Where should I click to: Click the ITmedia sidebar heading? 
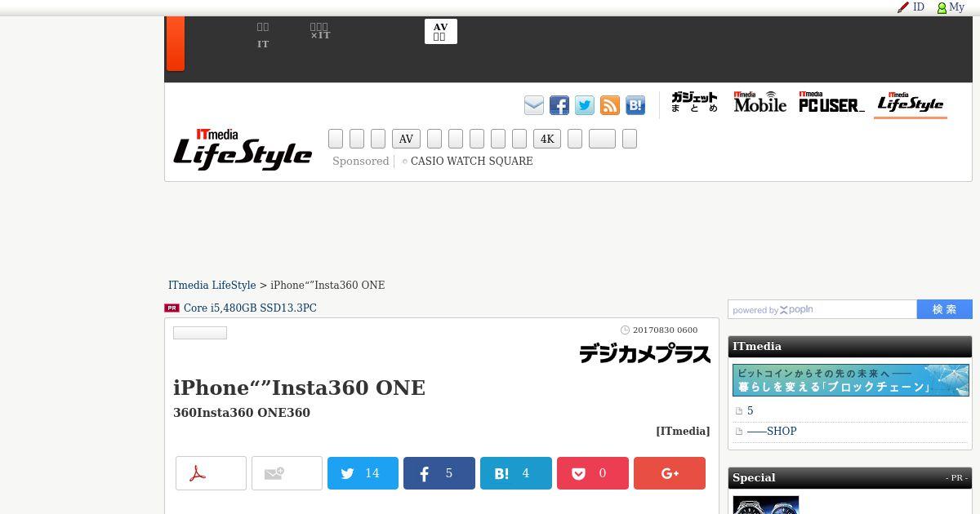tap(757, 346)
